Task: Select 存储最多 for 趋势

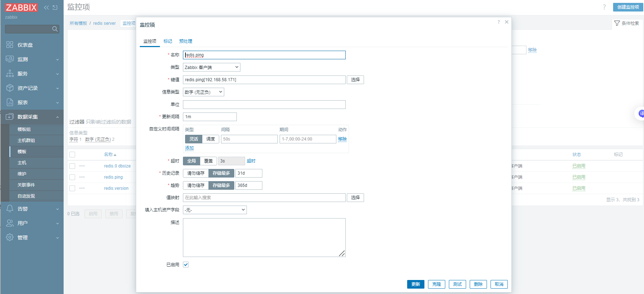Action: pyautogui.click(x=221, y=185)
